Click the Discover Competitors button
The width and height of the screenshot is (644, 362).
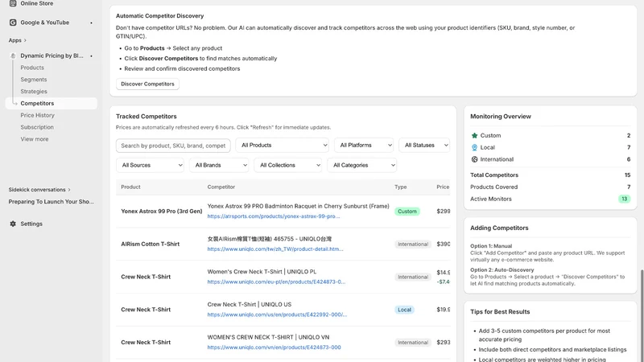[x=147, y=84]
